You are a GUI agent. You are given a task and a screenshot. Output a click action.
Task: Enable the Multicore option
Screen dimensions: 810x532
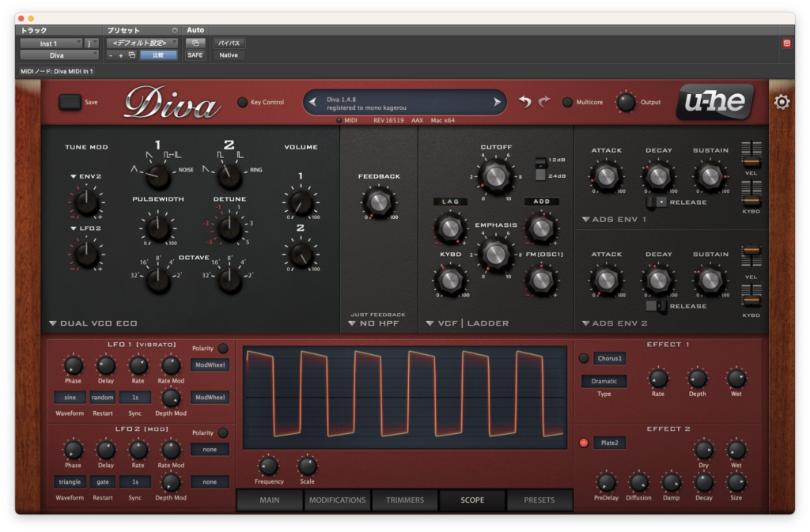[x=567, y=102]
